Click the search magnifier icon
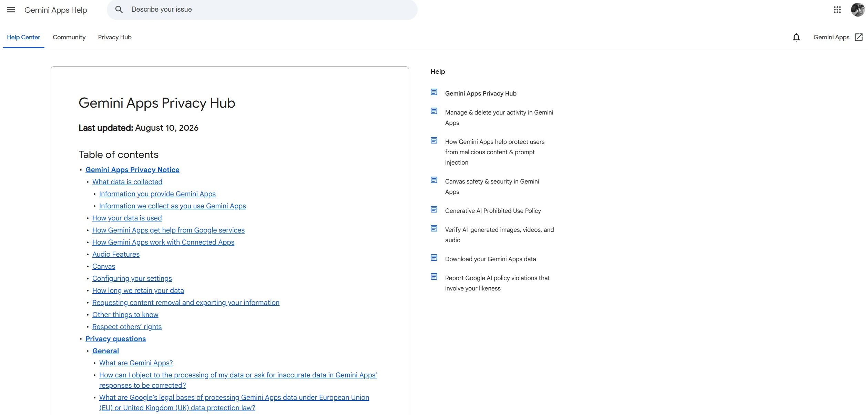This screenshot has height=415, width=868. pos(119,10)
